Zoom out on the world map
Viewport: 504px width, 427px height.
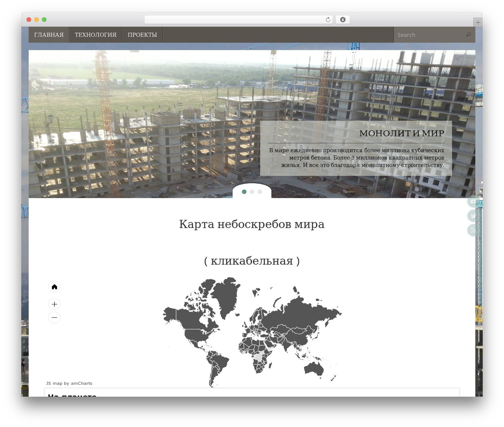point(54,317)
